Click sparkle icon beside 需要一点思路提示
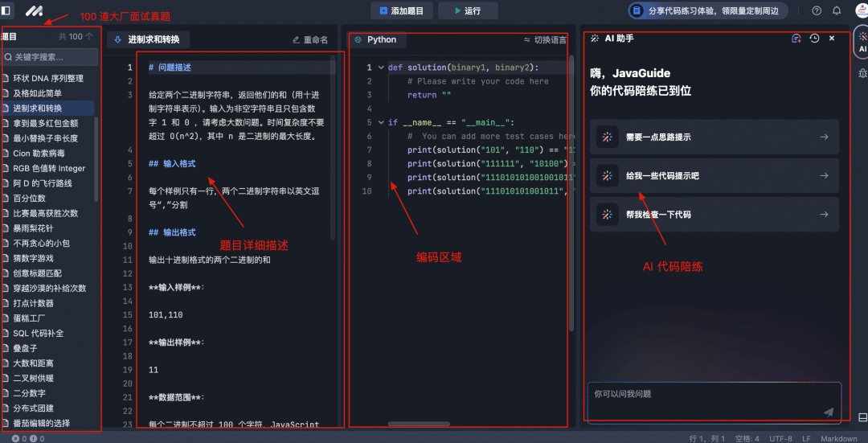The image size is (868, 443). (x=608, y=137)
